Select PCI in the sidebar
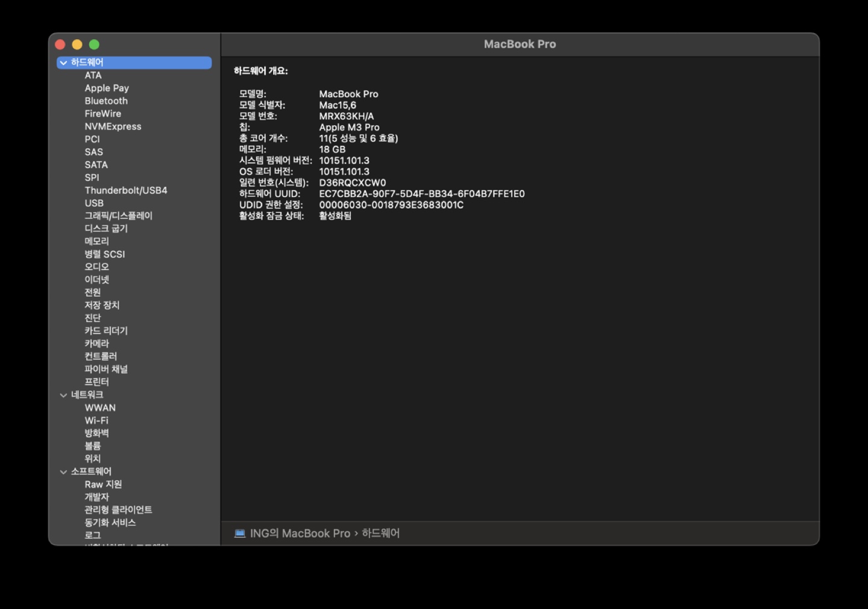 click(92, 139)
